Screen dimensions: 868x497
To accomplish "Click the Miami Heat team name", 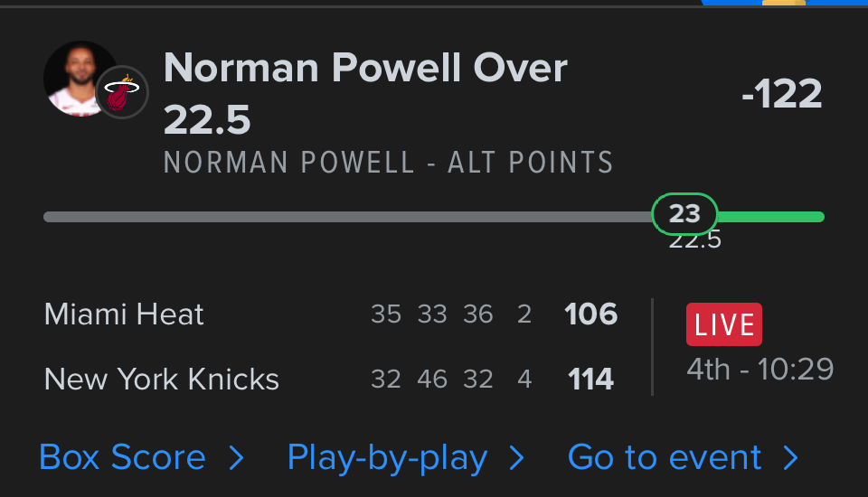I will 124,314.
